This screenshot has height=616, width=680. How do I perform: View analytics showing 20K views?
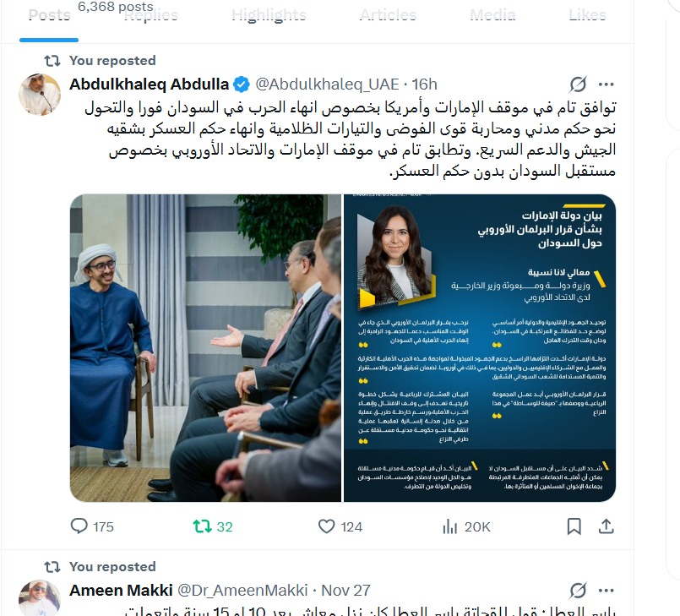pyautogui.click(x=466, y=526)
